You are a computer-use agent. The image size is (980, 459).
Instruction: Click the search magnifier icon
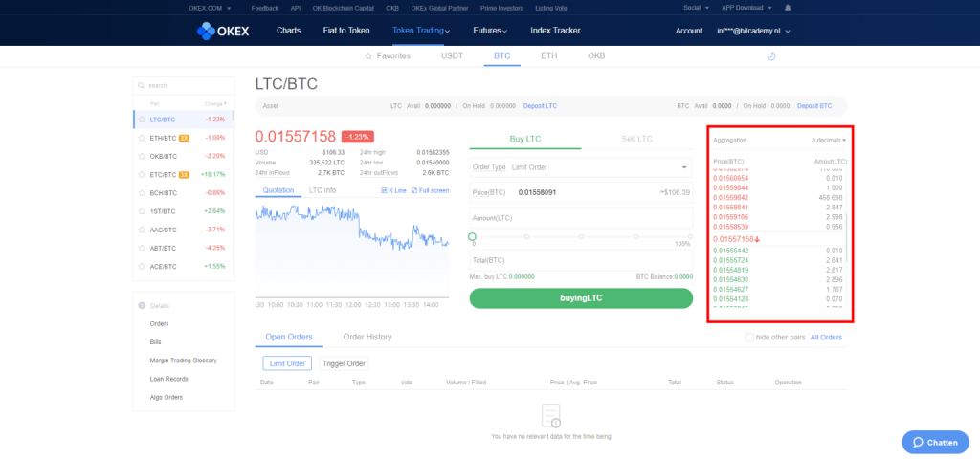[x=142, y=85]
